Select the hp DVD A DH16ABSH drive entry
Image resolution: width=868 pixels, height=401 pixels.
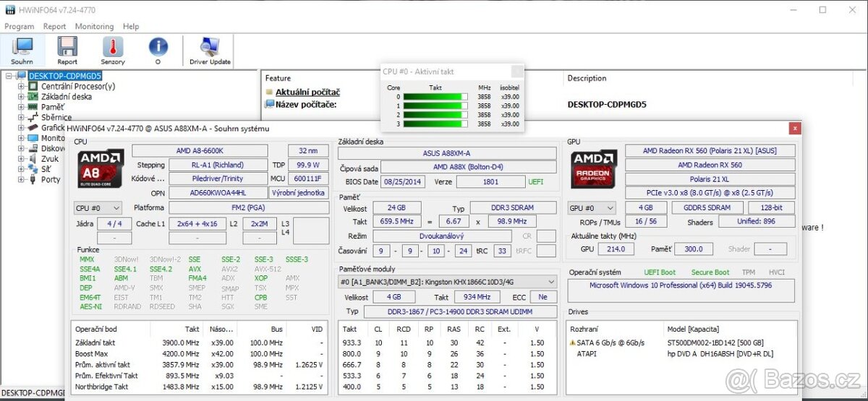(720, 354)
